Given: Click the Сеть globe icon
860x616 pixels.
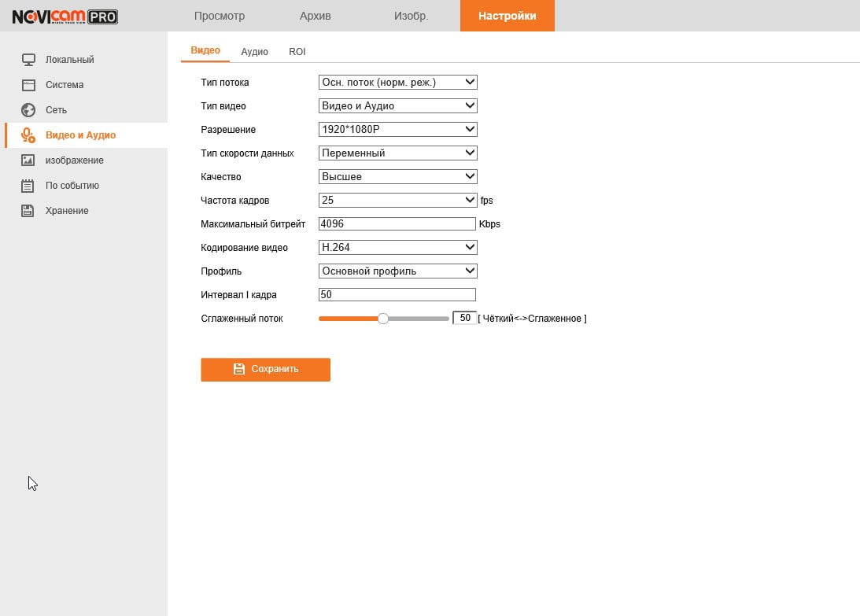Looking at the screenshot, I should pyautogui.click(x=28, y=110).
